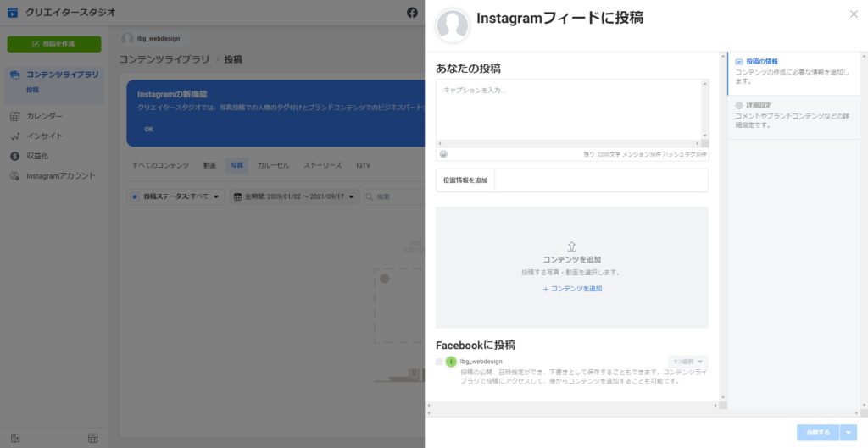
Task: Click the green 投稿を作成 button
Action: point(54,44)
